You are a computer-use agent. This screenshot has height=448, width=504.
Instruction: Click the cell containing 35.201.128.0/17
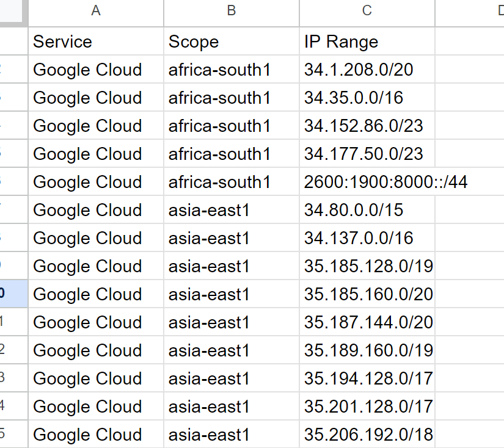(365, 406)
